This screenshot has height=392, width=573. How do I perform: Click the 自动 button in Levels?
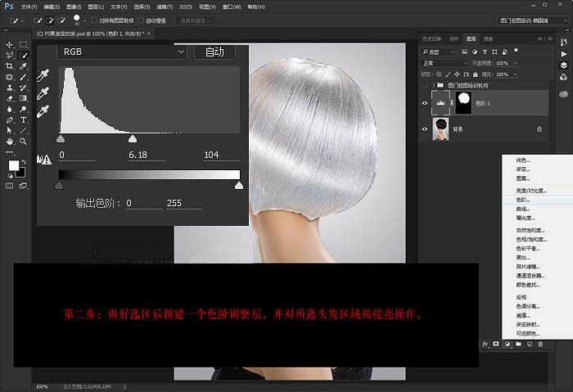(214, 52)
